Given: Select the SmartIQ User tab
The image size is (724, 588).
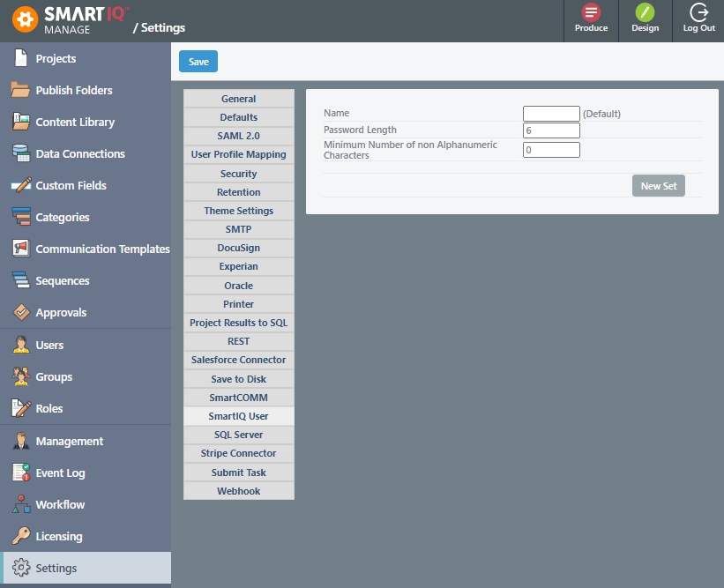Looking at the screenshot, I should point(238,416).
